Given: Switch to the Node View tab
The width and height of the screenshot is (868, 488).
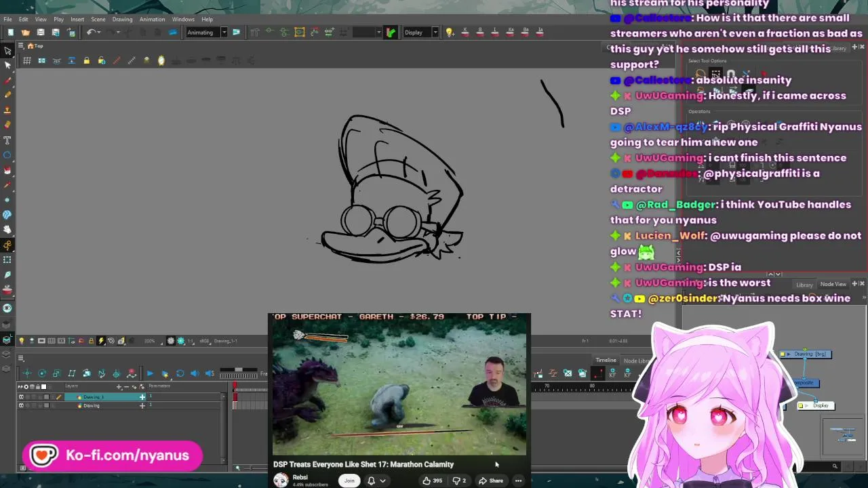Looking at the screenshot, I should pos(833,284).
